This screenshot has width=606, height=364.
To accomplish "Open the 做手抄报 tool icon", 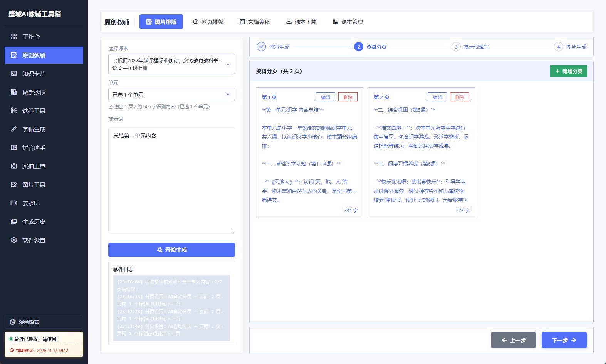I will click(x=14, y=92).
